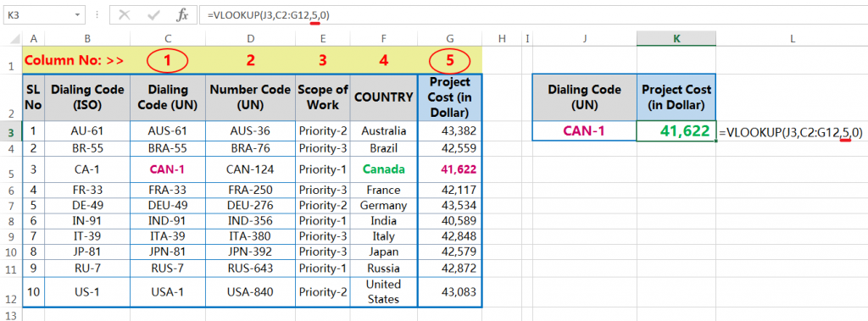Click cell 'IND-356'

[x=250, y=221]
